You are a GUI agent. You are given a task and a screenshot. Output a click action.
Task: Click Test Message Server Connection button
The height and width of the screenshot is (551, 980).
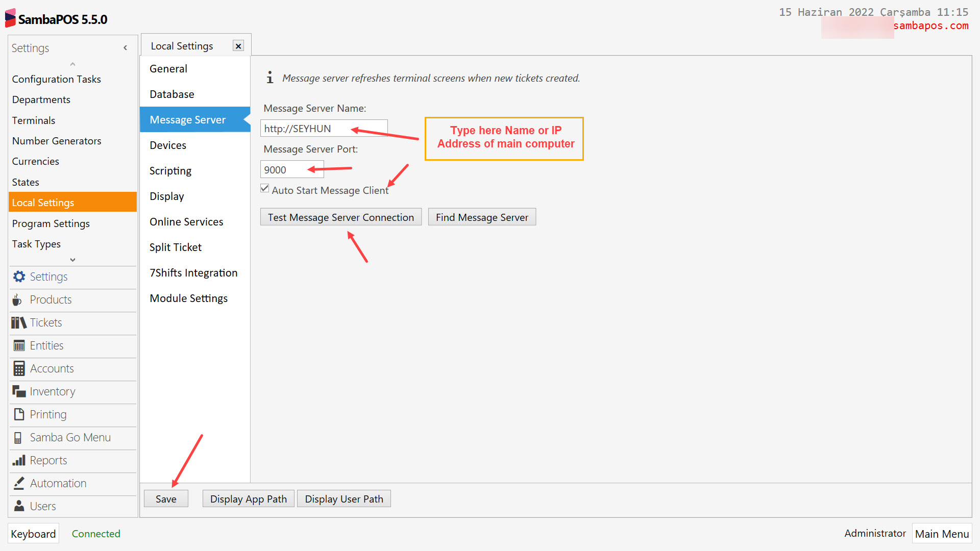(340, 217)
